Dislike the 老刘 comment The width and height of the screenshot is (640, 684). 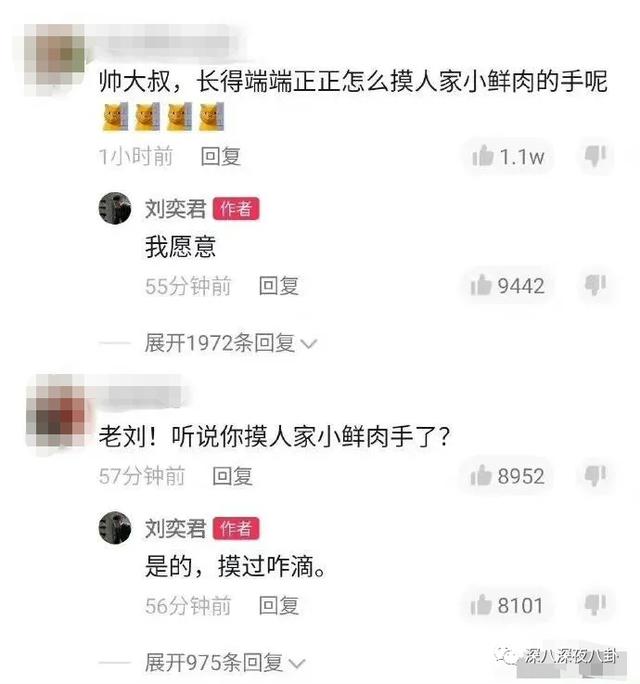[x=596, y=475]
